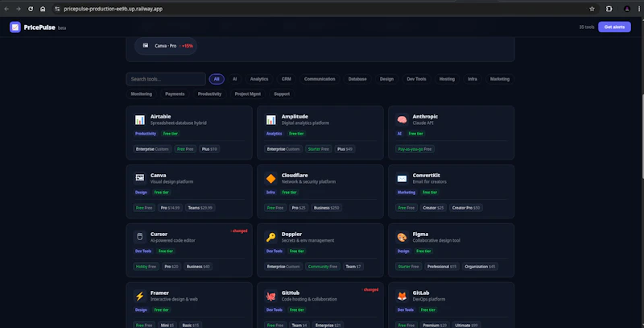
Task: Click the ConvertKit envelope icon
Action: point(402,178)
